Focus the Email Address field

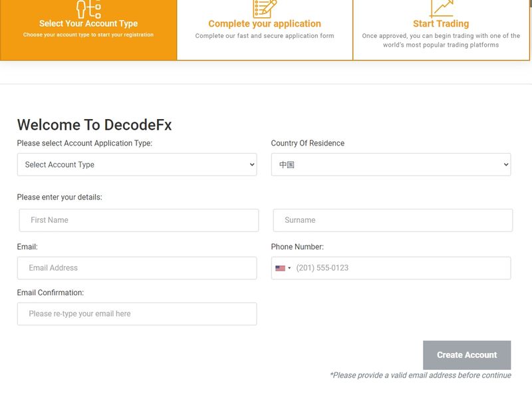137,268
